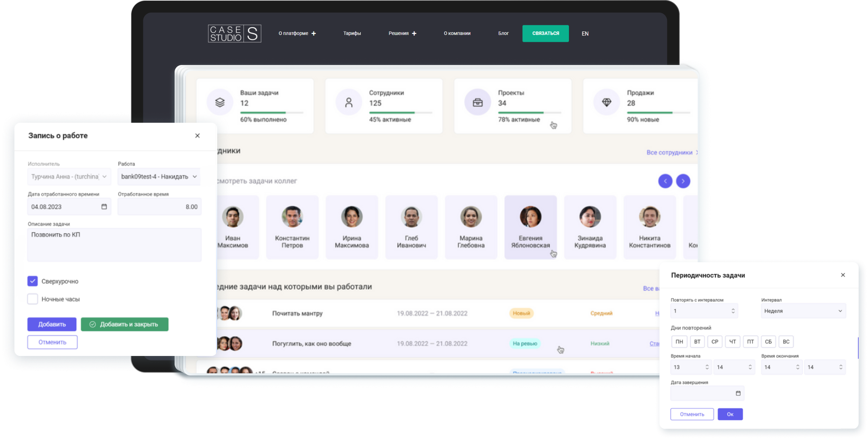Viewport: 868px width, 439px height.
Task: Show previous colleagues with left arrow
Action: point(665,181)
